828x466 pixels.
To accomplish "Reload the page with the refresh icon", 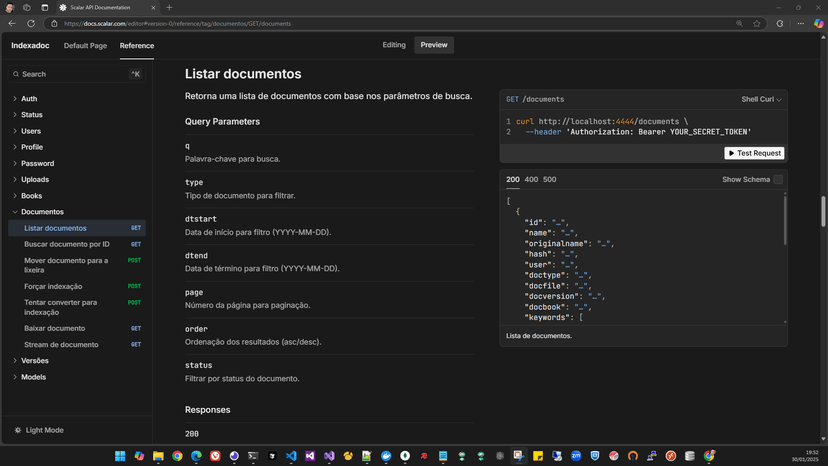I will click(x=31, y=23).
